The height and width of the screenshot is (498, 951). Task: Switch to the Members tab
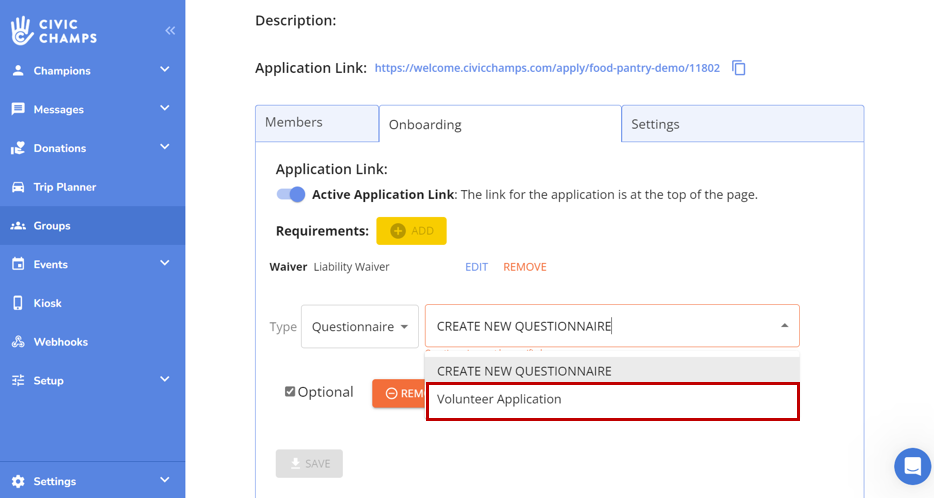(316, 123)
